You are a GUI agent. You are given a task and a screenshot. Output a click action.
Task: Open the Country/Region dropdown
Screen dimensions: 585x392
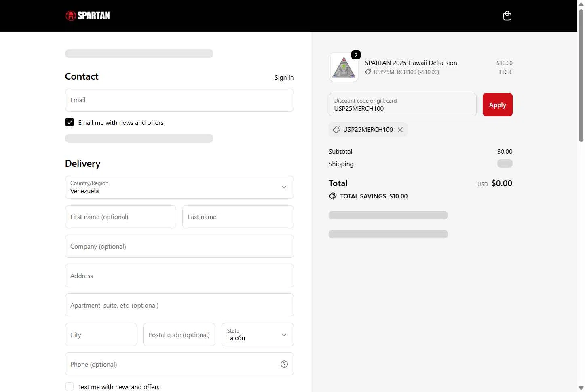[x=179, y=187]
